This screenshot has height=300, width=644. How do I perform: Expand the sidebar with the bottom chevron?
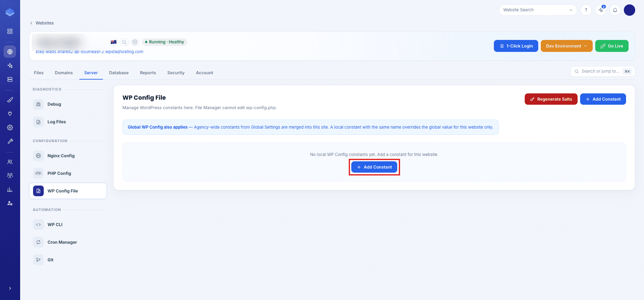[10, 288]
